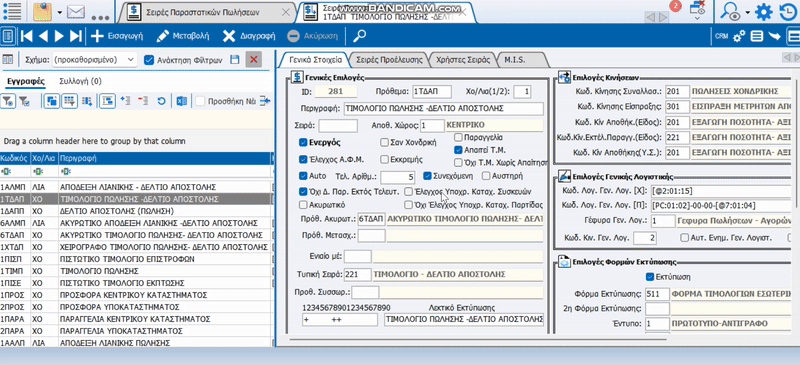Open the Σειρές Προέλευσης tab
This screenshot has height=365, width=800.
(389, 60)
